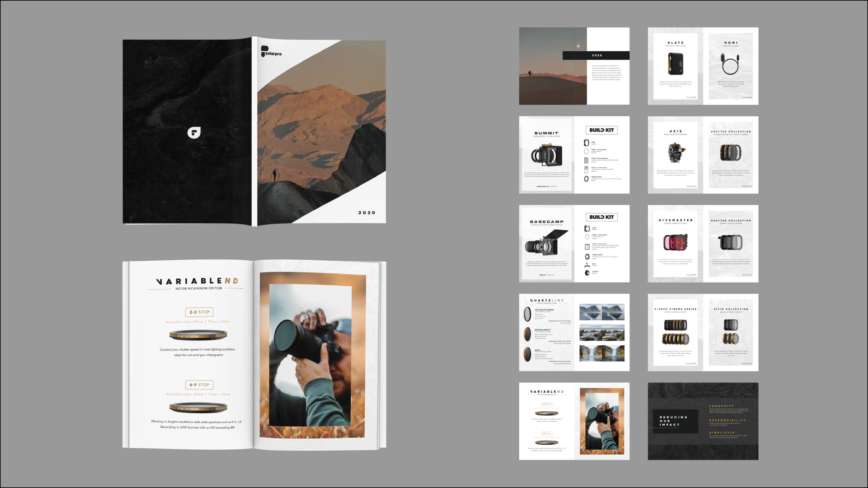The height and width of the screenshot is (488, 868).
Task: Click the desert mountain photo on the front cover
Action: pos(322,132)
